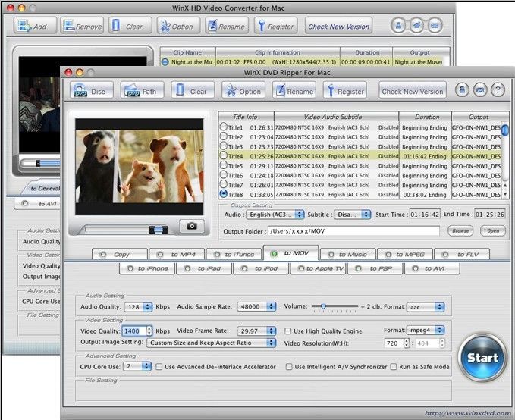Click the Start button
The height and width of the screenshot is (420, 515).
482,357
